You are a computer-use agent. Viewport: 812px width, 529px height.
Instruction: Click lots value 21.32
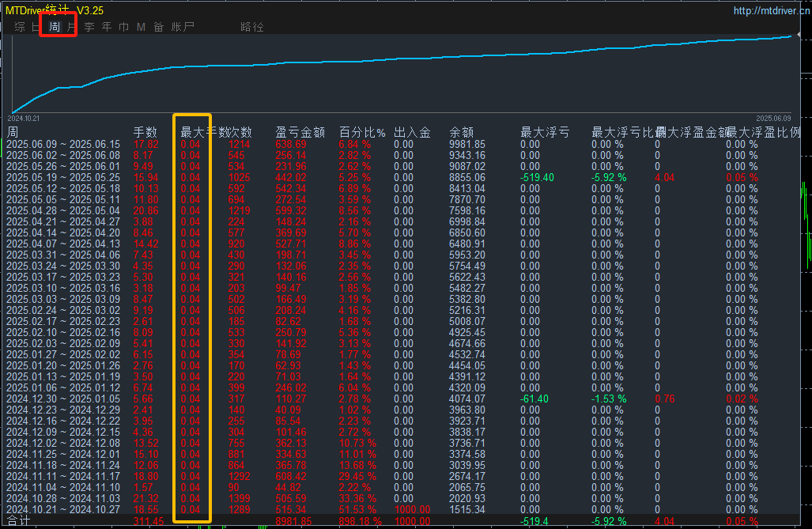point(146,498)
